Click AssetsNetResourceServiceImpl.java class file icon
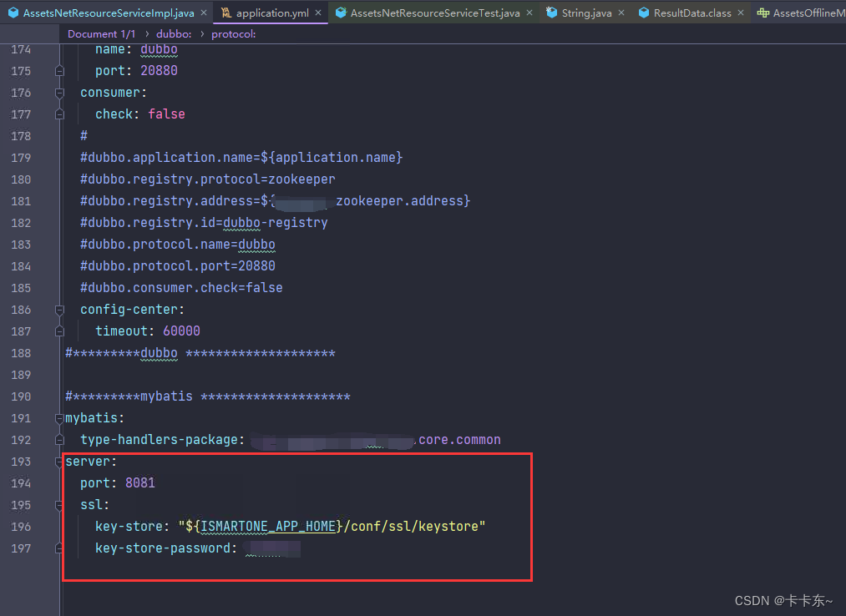846x616 pixels. (x=13, y=13)
